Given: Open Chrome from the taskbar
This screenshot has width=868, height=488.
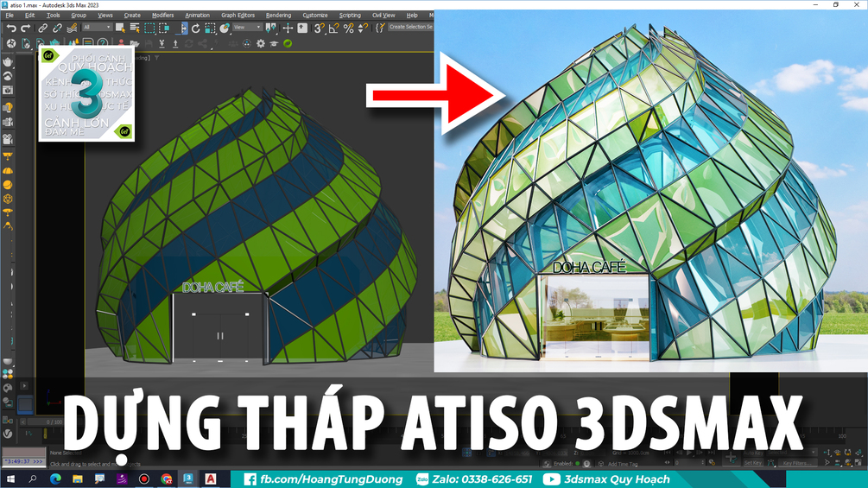Looking at the screenshot, I should point(166,479).
